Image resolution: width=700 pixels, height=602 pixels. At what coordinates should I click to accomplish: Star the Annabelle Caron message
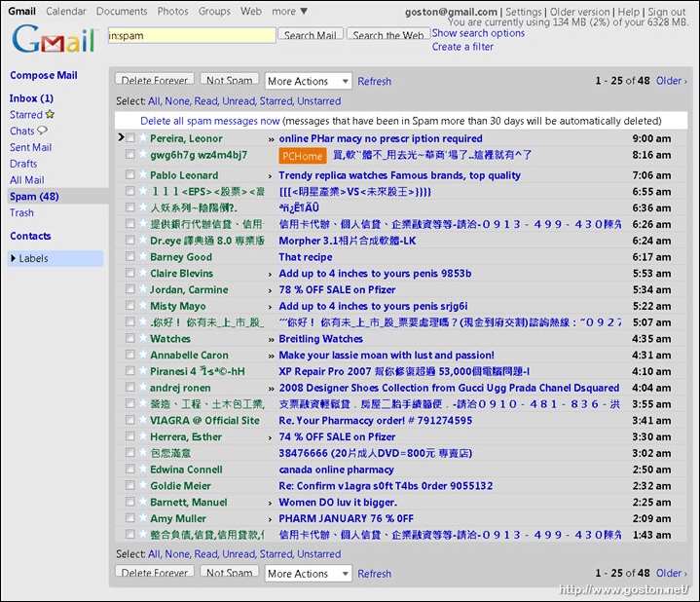pos(143,355)
